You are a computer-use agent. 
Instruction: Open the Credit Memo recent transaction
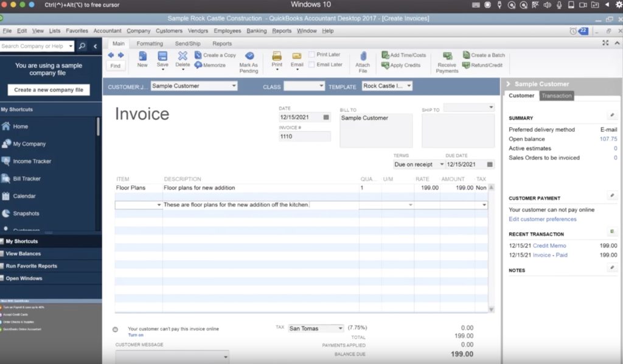click(549, 246)
